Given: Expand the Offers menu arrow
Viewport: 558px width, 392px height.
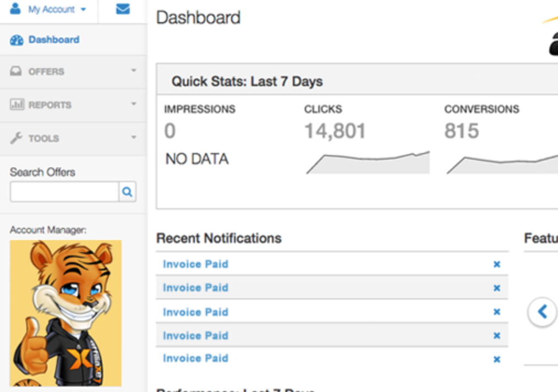Looking at the screenshot, I should [x=133, y=70].
